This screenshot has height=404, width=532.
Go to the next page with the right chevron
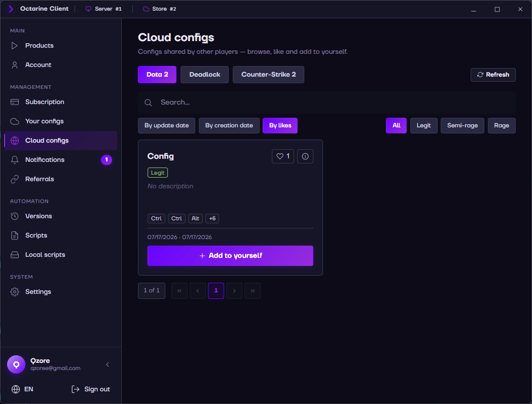click(x=234, y=291)
